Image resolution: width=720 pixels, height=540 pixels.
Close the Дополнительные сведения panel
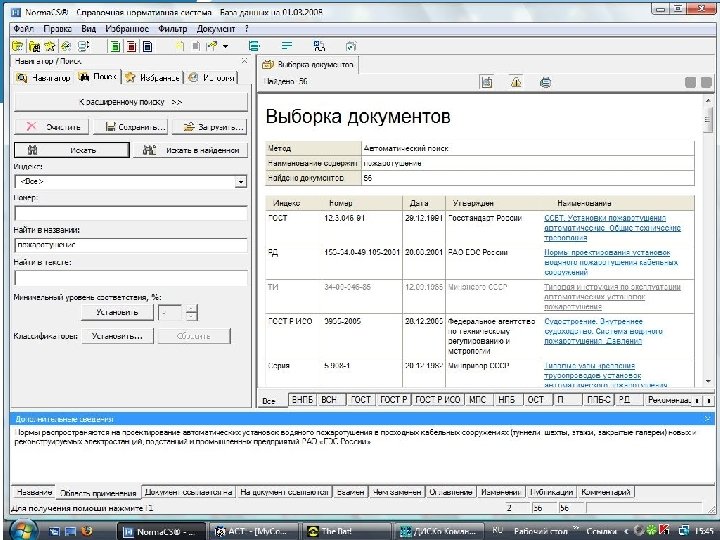707,419
